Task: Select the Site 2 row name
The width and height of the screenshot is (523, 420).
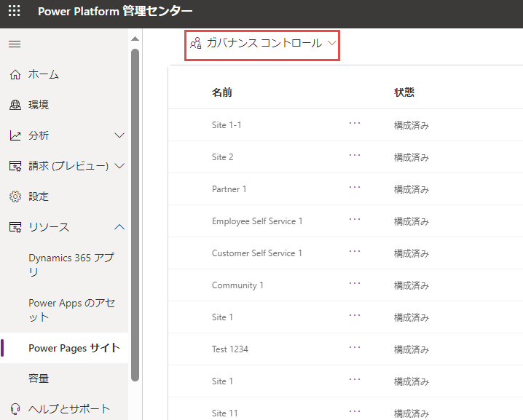Action: click(x=222, y=157)
